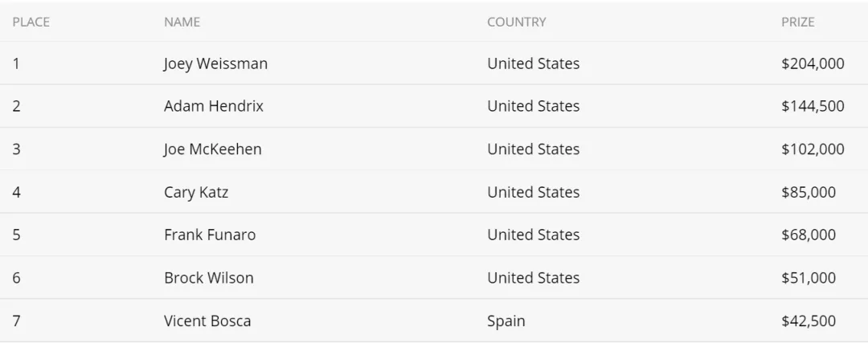868x343 pixels.
Task: Select the $85,000 prize cell
Action: tap(809, 193)
